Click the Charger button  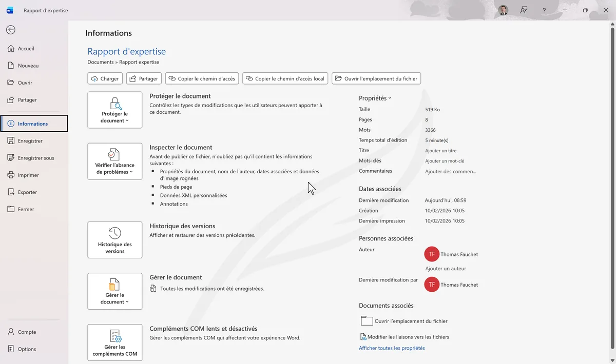pyautogui.click(x=105, y=78)
